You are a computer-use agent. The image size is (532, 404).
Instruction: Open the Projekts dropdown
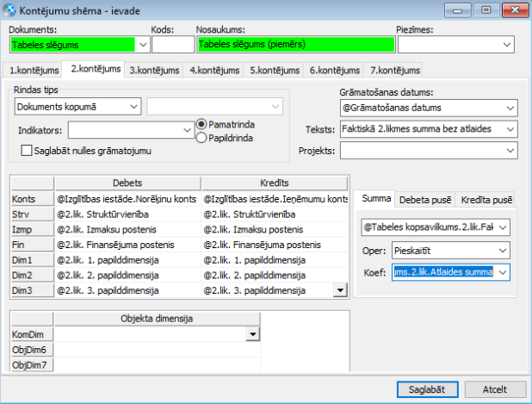[510, 151]
